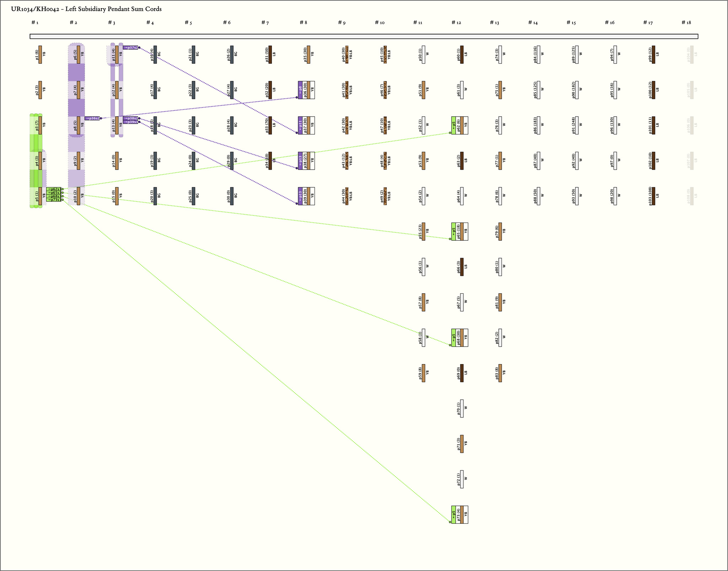
Task: Click the cord label p44 (30)
Action: 344,196
